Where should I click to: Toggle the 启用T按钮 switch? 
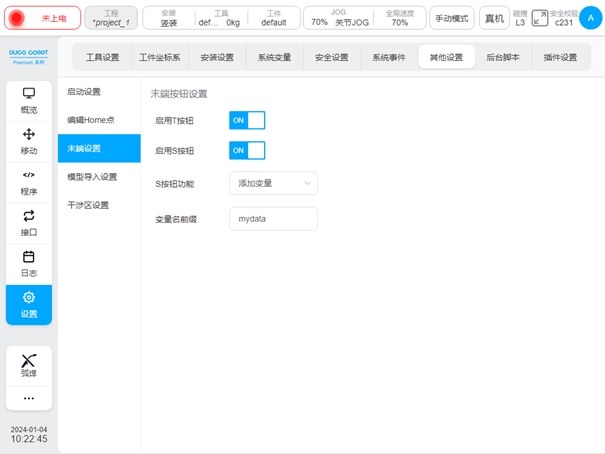(x=247, y=121)
